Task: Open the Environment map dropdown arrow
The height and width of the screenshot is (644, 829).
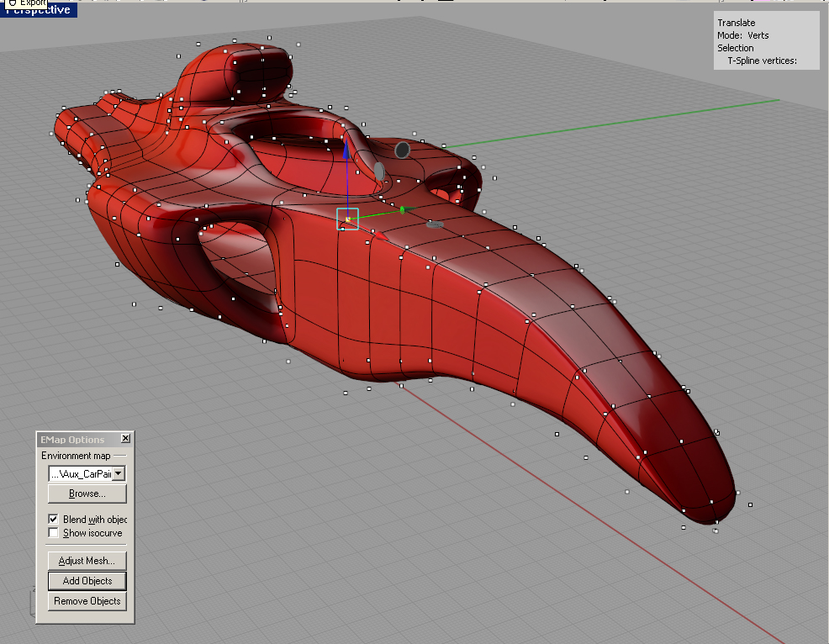Action: [x=119, y=473]
